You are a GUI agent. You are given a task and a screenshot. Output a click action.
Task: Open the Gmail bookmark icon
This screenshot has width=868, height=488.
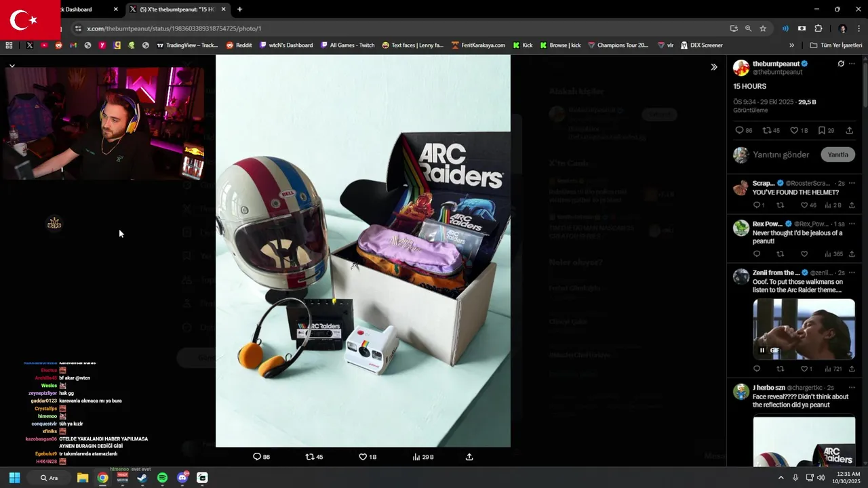73,45
